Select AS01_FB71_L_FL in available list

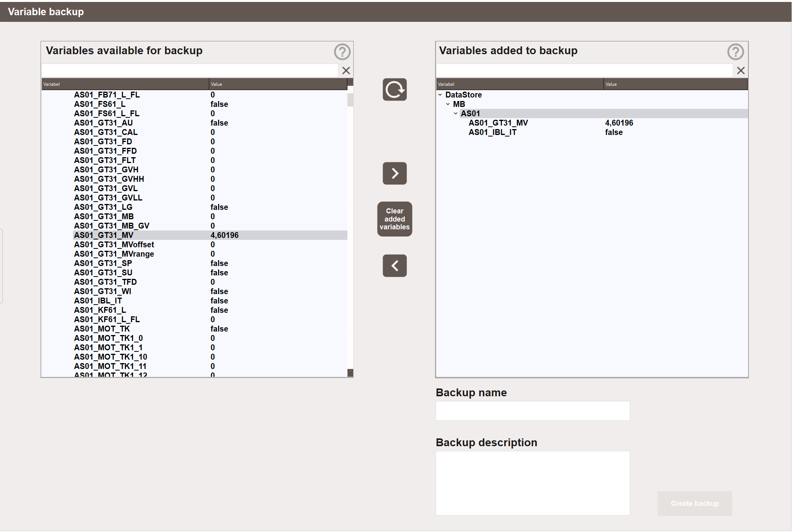click(x=210, y=95)
